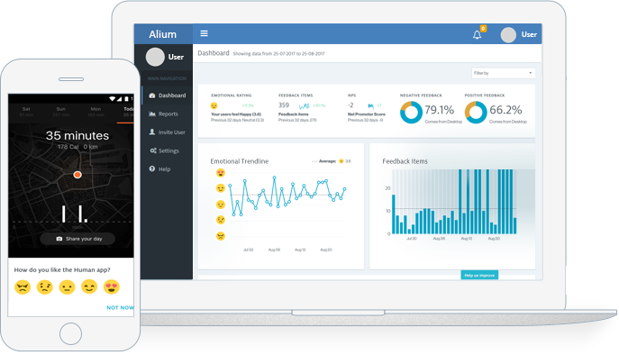Image resolution: width=619 pixels, height=364 pixels.
Task: Click the Emotional Rating face emoji
Action: (x=214, y=105)
